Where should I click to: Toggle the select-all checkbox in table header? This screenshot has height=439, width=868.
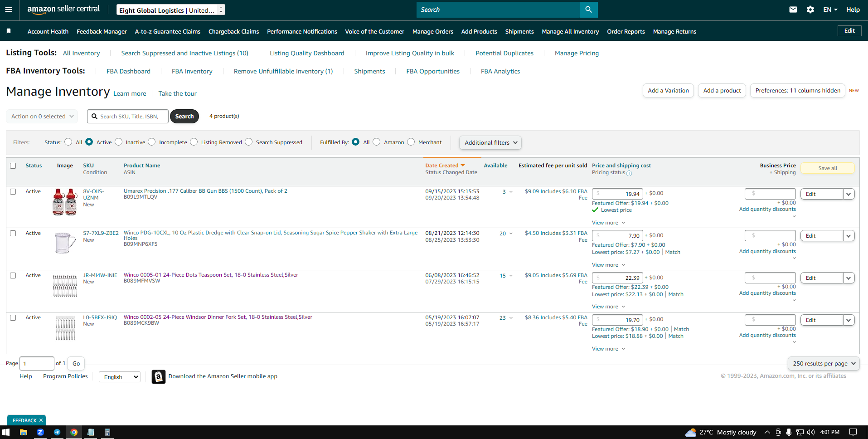coord(13,166)
